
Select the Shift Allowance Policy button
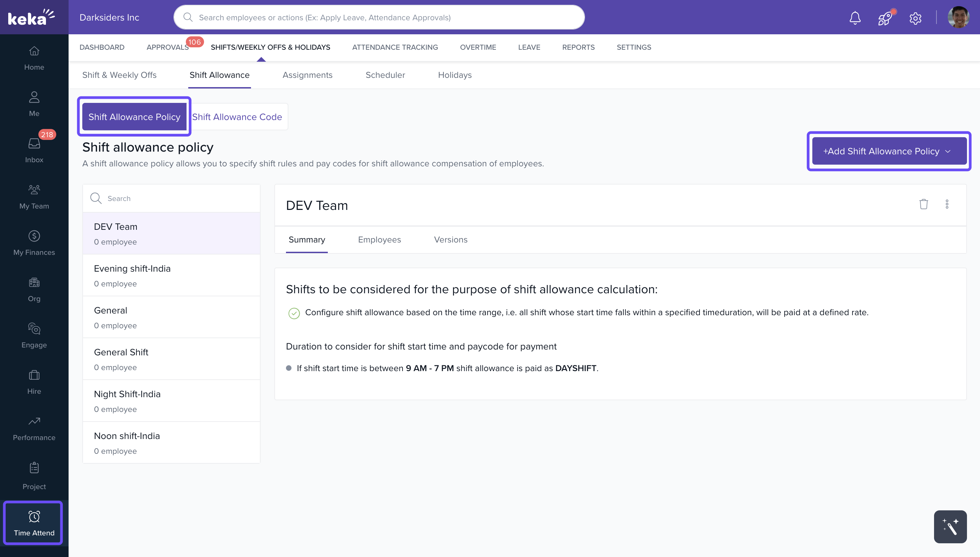click(134, 117)
